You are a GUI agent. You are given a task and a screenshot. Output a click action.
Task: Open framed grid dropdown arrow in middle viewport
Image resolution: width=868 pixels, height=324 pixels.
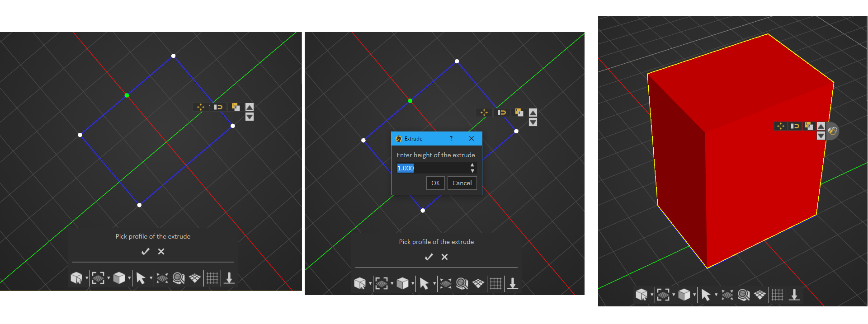pyautogui.click(x=392, y=283)
